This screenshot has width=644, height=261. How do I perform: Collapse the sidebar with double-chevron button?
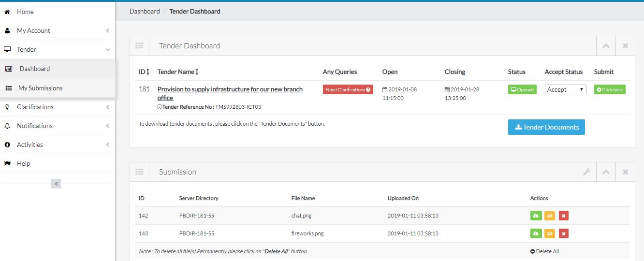pyautogui.click(x=56, y=184)
